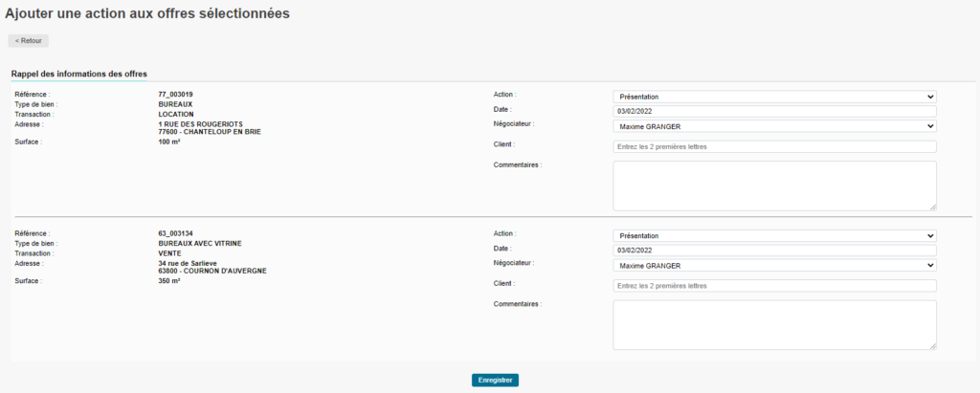Click the Date field for offer 77_003019

click(x=773, y=111)
